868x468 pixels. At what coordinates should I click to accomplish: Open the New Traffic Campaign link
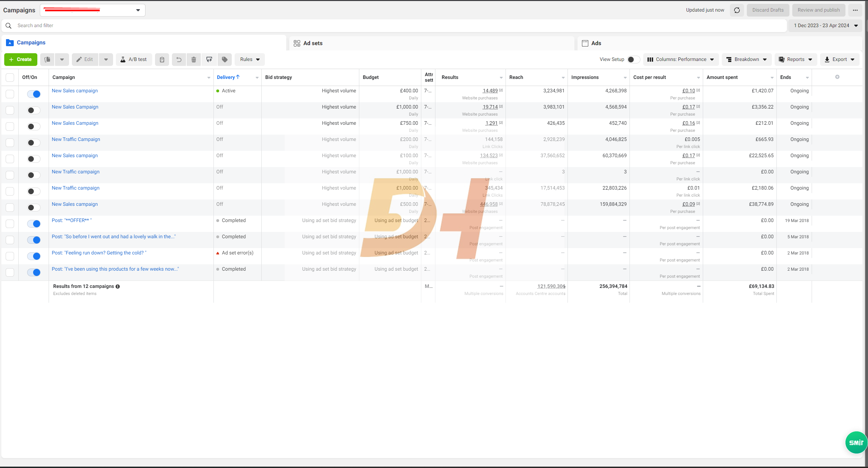pyautogui.click(x=76, y=140)
